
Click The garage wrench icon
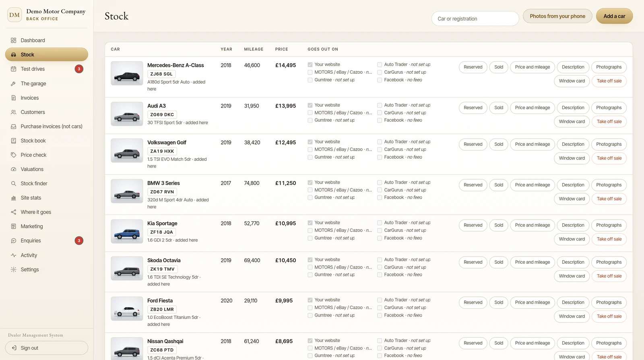pyautogui.click(x=13, y=84)
